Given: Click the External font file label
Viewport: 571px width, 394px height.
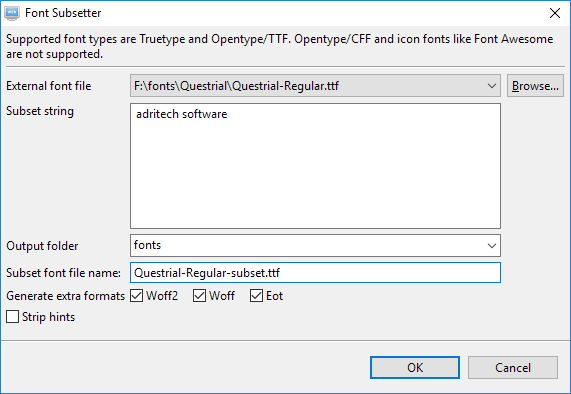Looking at the screenshot, I should 49,86.
